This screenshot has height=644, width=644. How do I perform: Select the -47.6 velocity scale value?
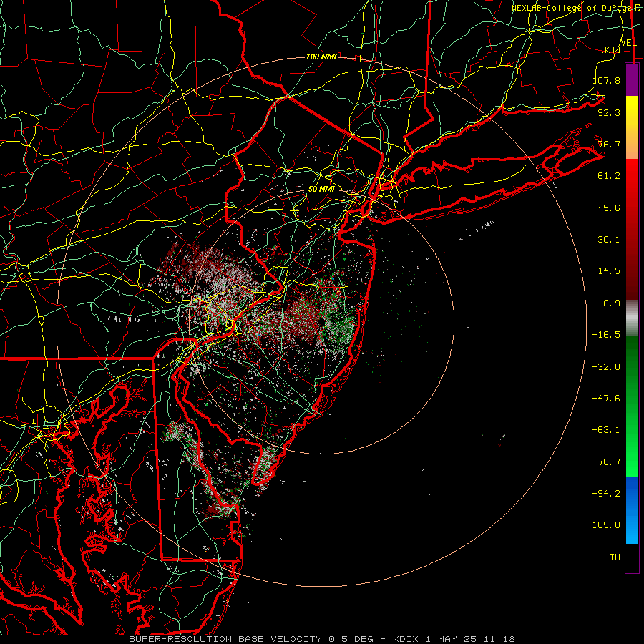(x=606, y=399)
